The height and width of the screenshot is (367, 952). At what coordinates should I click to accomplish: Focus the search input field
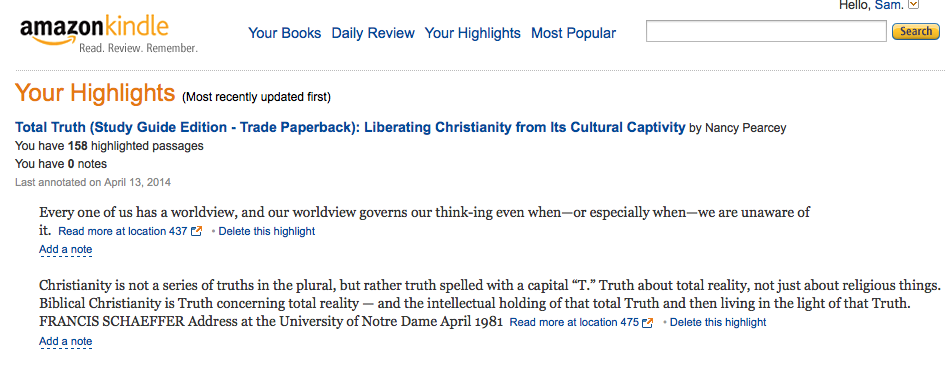click(x=766, y=32)
